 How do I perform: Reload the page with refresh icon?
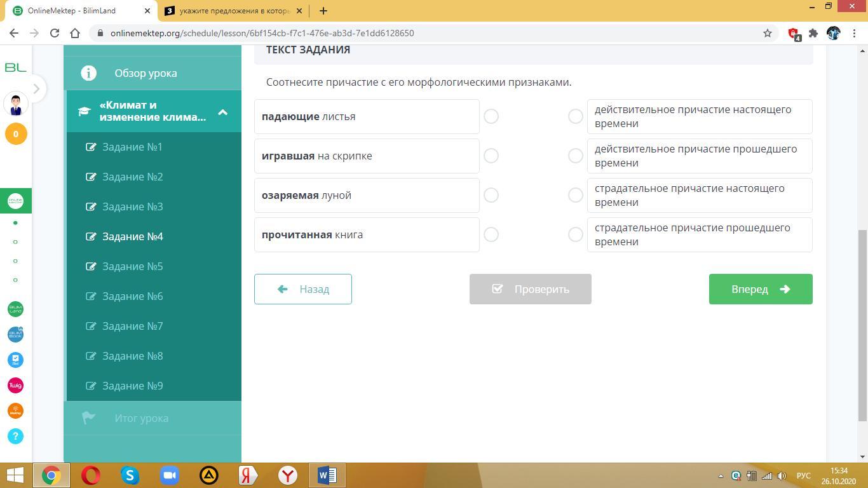(x=55, y=33)
